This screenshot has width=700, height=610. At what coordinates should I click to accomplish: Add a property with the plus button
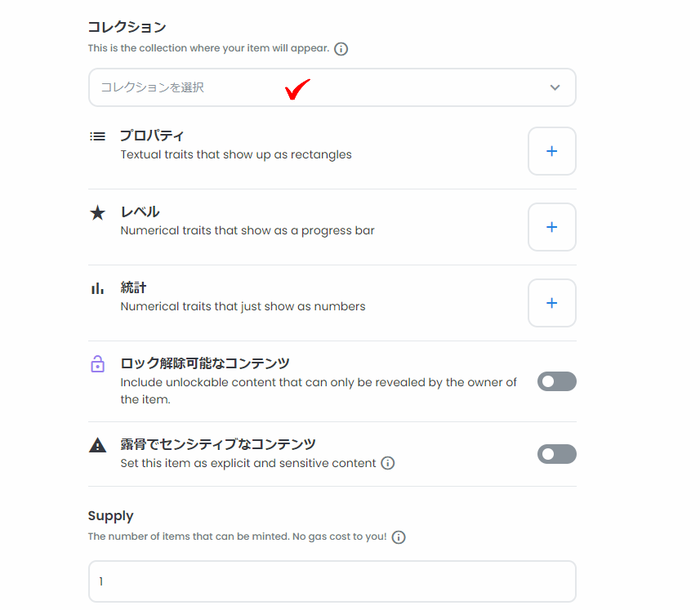point(552,151)
